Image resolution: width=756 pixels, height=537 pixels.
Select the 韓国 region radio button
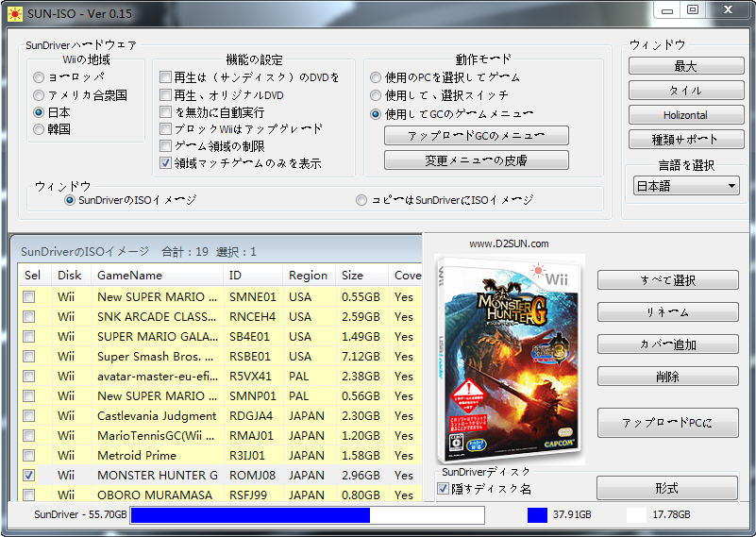pos(39,129)
